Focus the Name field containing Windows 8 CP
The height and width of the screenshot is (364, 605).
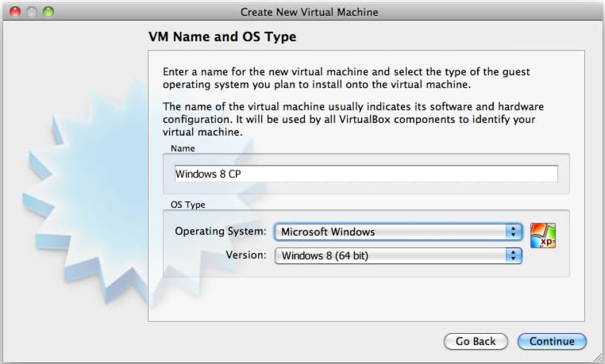(366, 174)
